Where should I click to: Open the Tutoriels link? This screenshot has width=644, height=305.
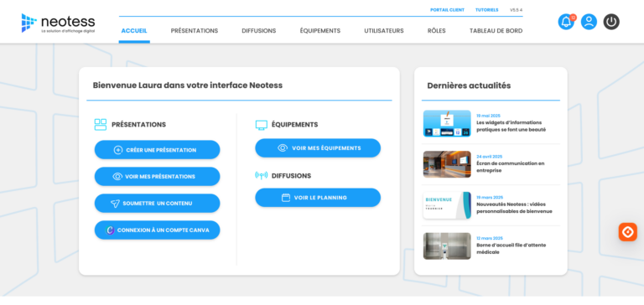point(486,10)
